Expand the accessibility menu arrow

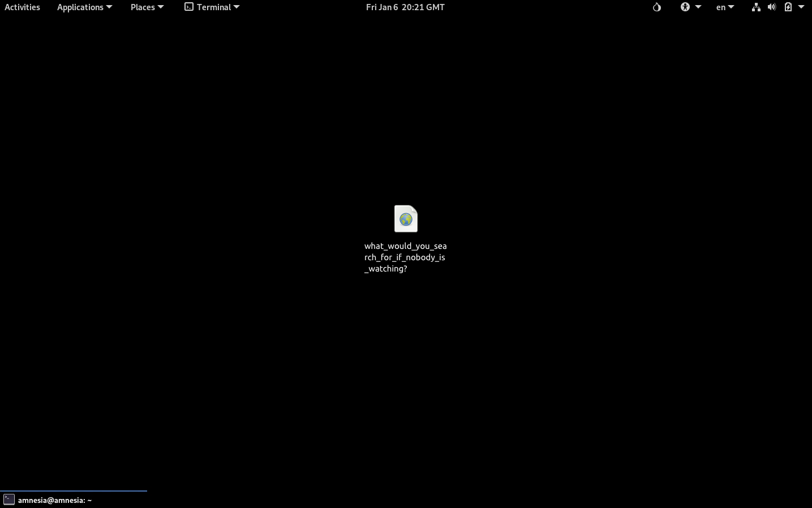[x=698, y=7]
